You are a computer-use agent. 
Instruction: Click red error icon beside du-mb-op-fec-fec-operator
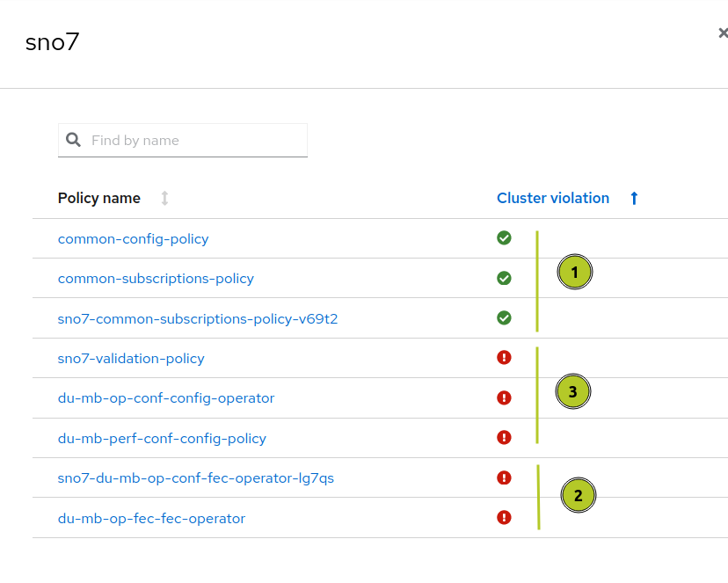pyautogui.click(x=504, y=517)
